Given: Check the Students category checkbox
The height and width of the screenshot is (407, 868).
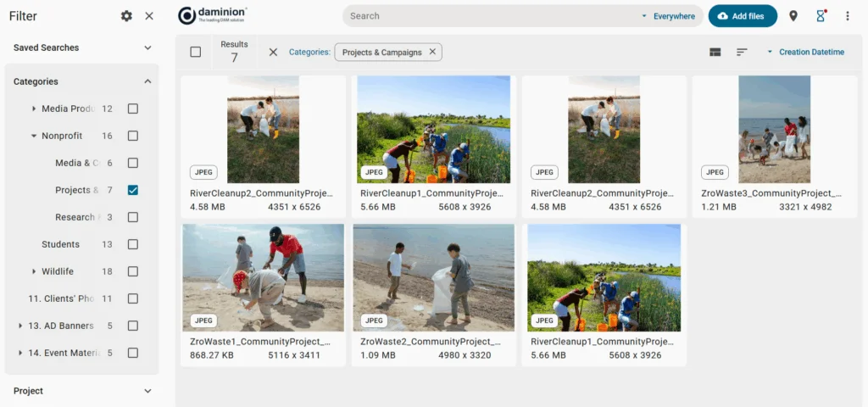Looking at the screenshot, I should tap(133, 245).
